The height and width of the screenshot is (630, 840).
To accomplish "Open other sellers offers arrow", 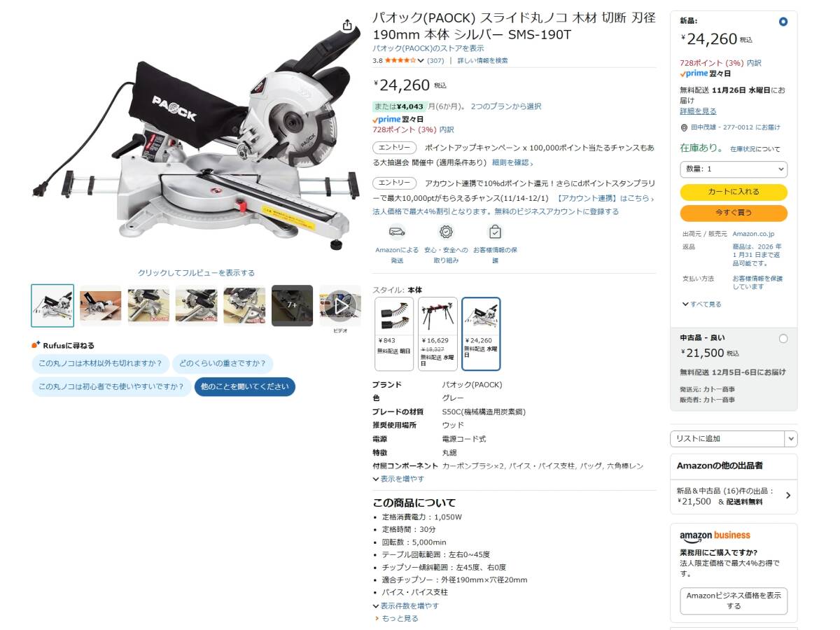I will [788, 496].
